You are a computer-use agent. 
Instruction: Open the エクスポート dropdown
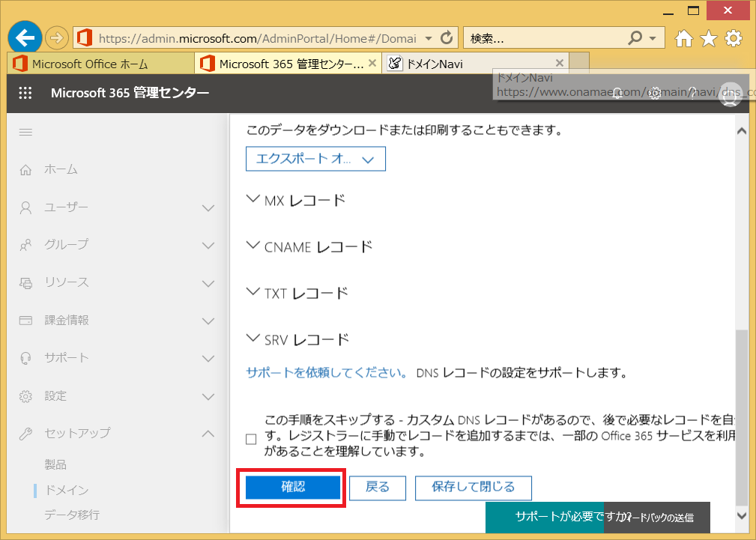click(315, 159)
